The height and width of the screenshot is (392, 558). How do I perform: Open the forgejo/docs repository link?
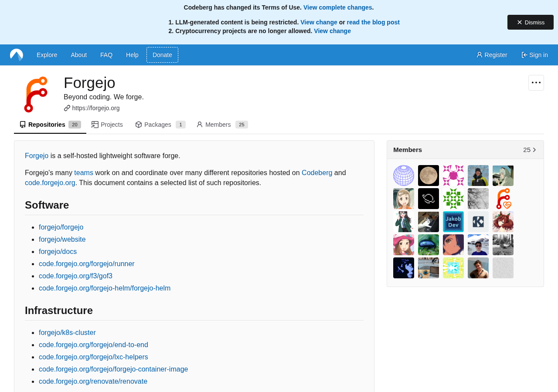[x=58, y=251]
